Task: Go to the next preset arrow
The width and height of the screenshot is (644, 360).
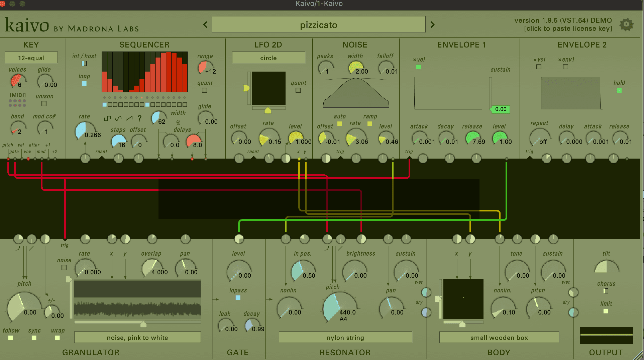Action: [x=432, y=24]
